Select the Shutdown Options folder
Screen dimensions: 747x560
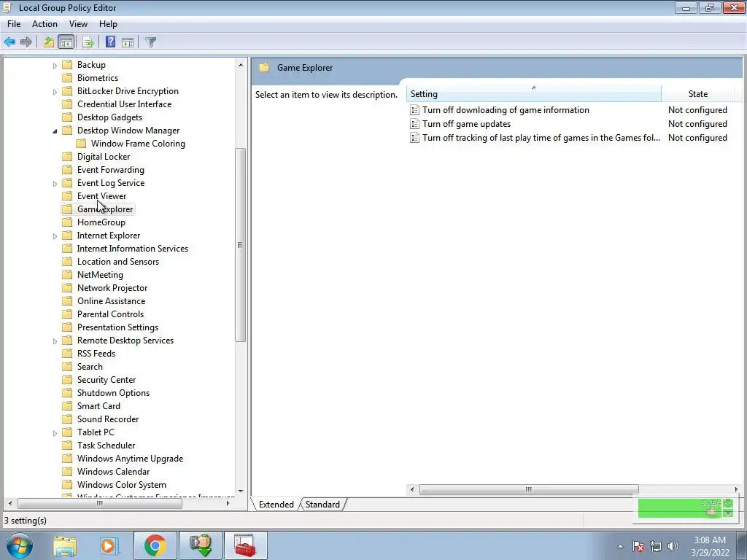(x=113, y=393)
